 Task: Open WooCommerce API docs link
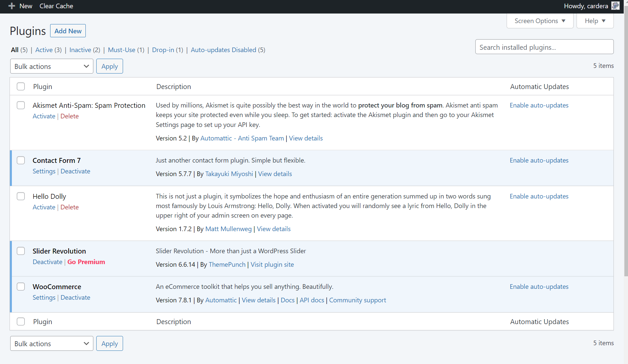[312, 300]
